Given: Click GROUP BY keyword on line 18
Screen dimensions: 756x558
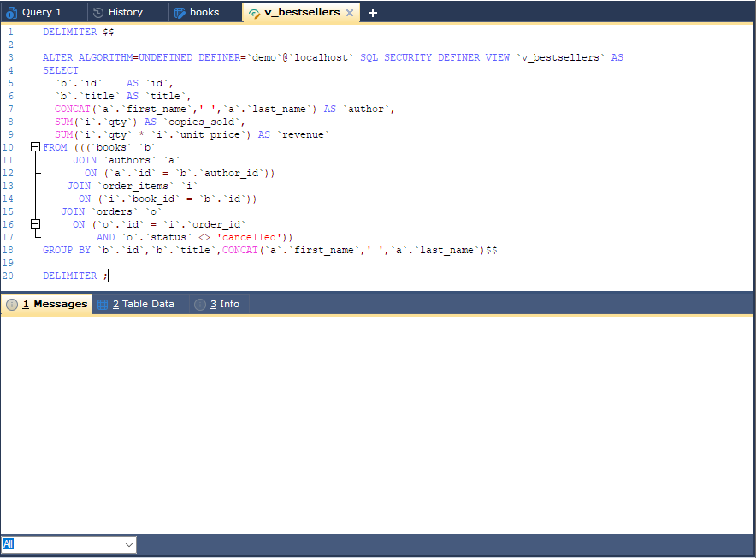Looking at the screenshot, I should [67, 250].
